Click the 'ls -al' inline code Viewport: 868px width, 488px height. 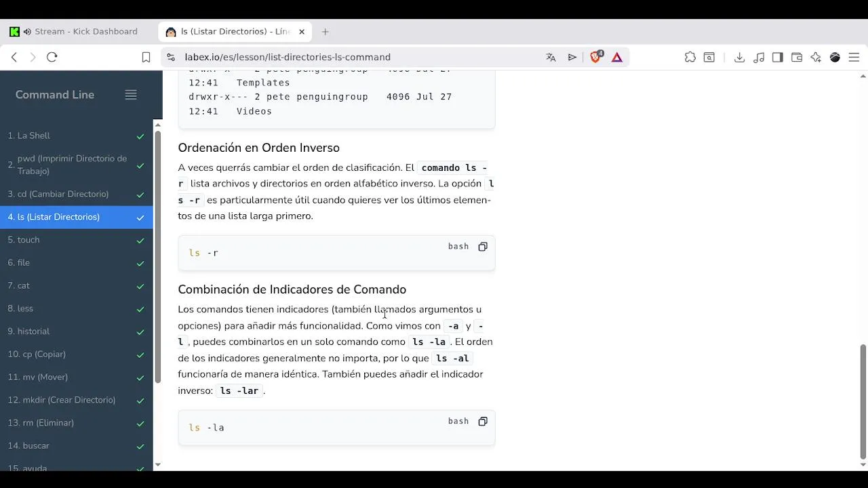tap(452, 359)
